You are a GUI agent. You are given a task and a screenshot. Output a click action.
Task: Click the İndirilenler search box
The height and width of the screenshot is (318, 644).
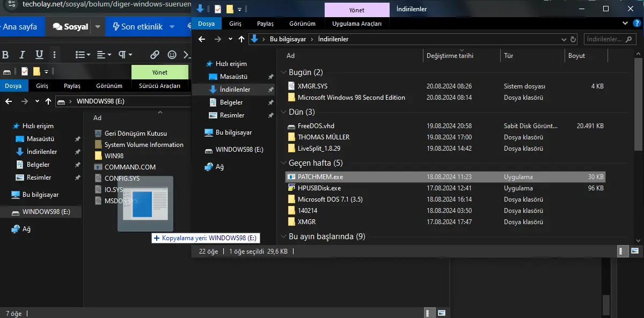(x=610, y=39)
